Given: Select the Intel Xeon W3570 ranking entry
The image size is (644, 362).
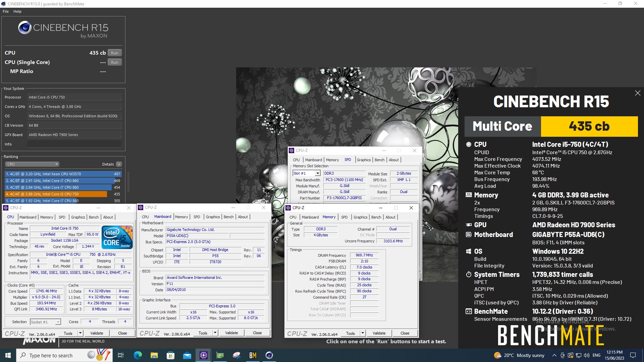Looking at the screenshot, I should (63, 174).
